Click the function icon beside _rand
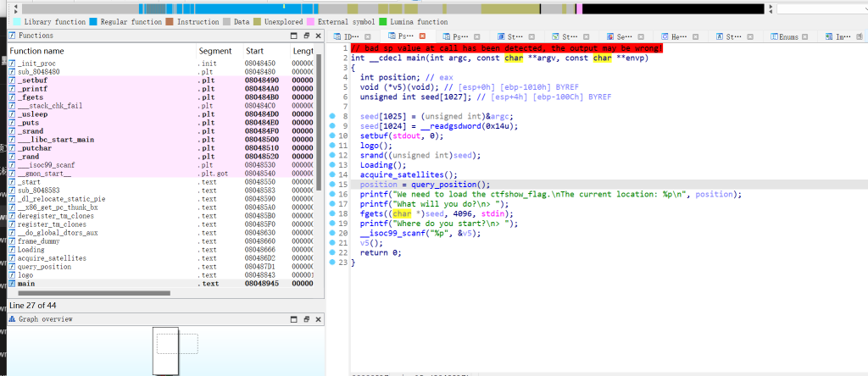Screen dimensions: 868x376 [12, 157]
